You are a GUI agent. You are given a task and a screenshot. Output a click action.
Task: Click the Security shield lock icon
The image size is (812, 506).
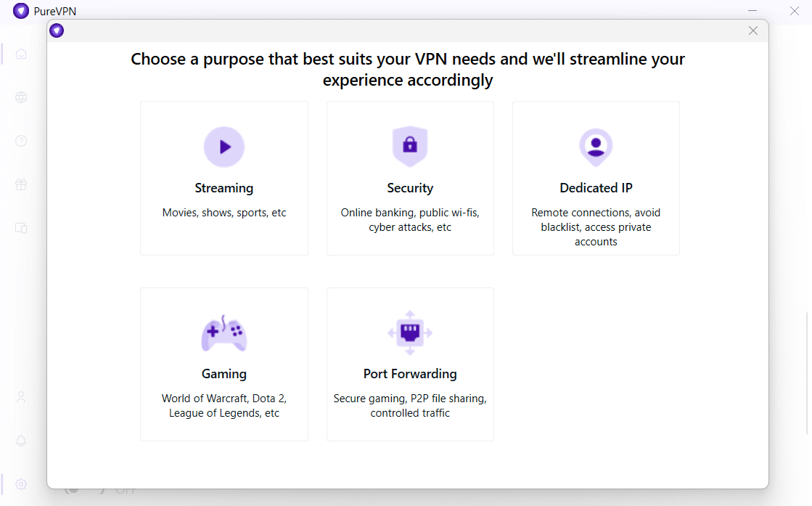tap(409, 146)
